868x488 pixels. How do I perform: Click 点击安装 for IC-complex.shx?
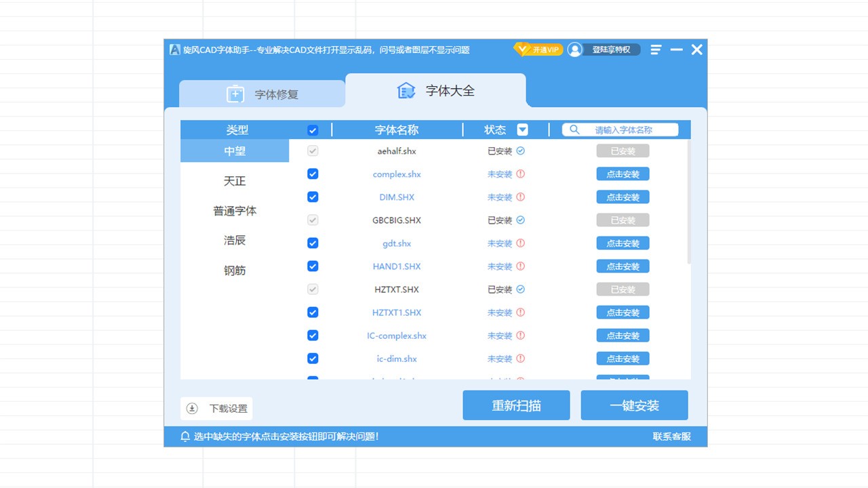click(623, 335)
